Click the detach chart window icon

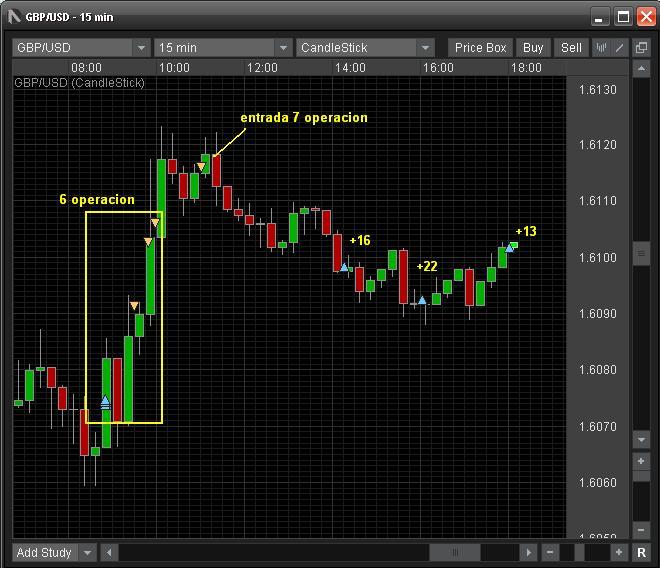641,47
